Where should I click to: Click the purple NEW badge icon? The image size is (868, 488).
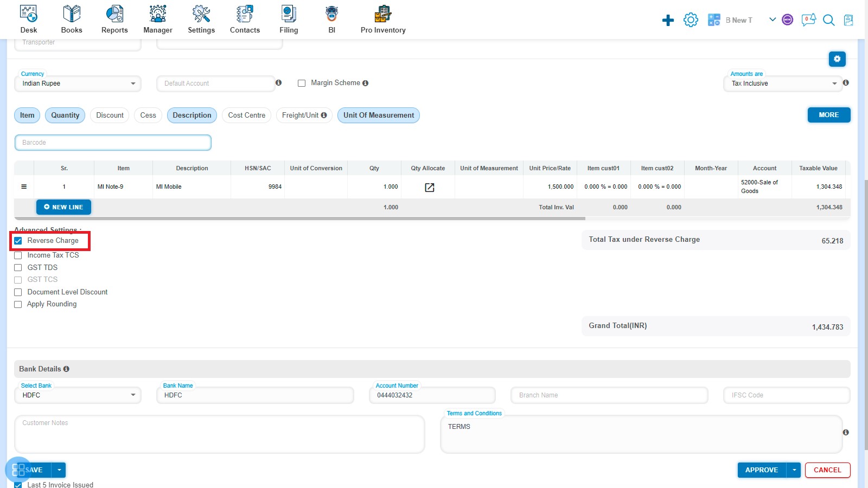(788, 20)
